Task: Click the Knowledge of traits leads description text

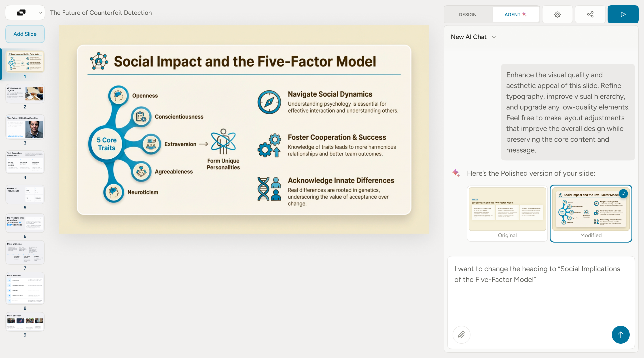Action: coord(342,150)
